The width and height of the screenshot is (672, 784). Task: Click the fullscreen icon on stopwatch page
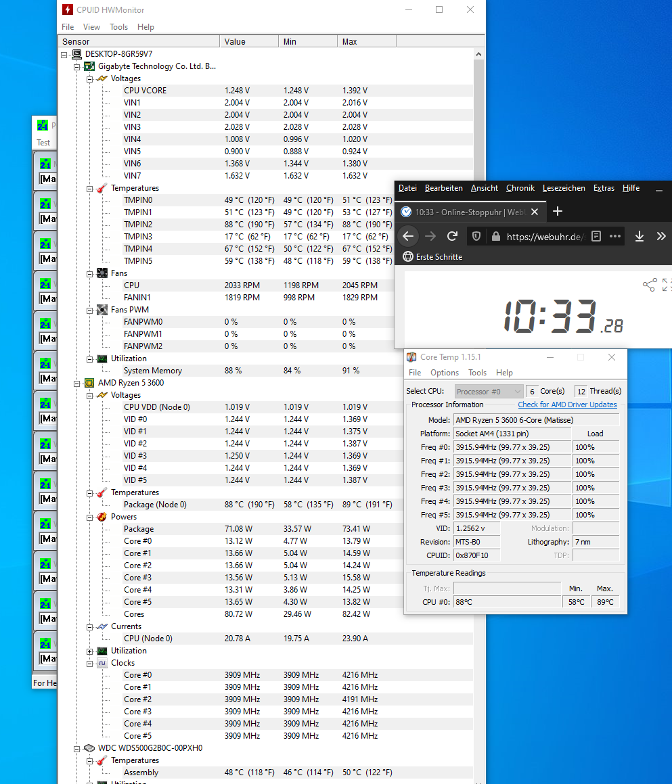tap(667, 285)
